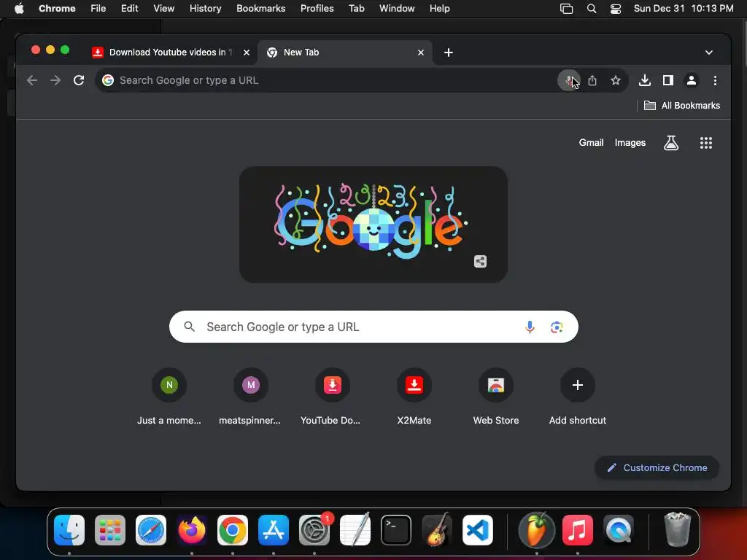Open Search Labs flask icon
This screenshot has width=747, height=560.
pos(671,143)
